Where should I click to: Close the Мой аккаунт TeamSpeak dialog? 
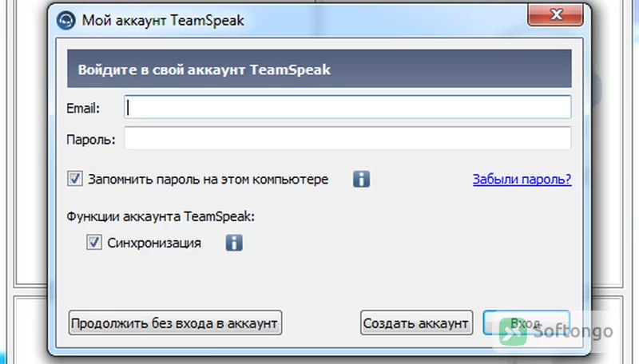(555, 15)
